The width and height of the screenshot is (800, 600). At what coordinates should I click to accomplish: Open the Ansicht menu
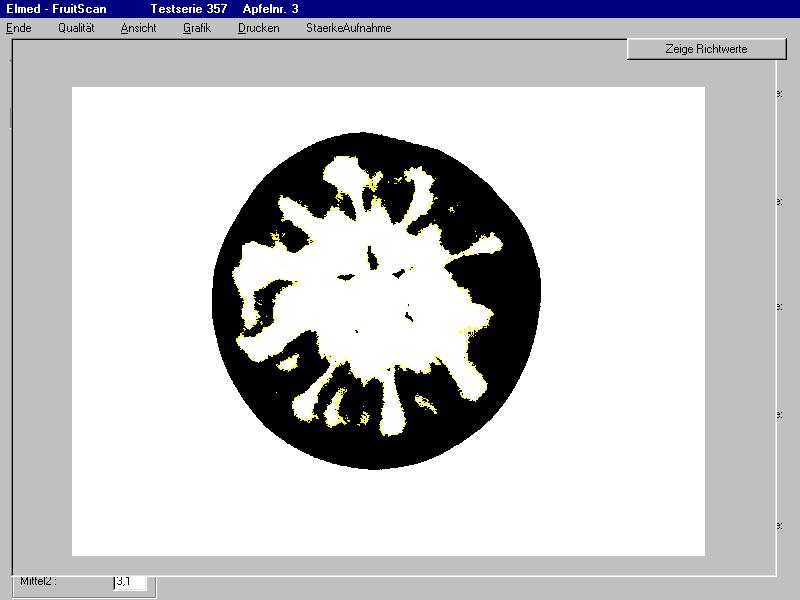[x=138, y=28]
